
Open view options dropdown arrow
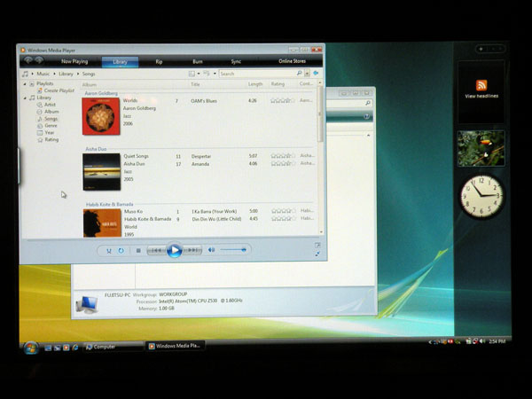tap(215, 74)
